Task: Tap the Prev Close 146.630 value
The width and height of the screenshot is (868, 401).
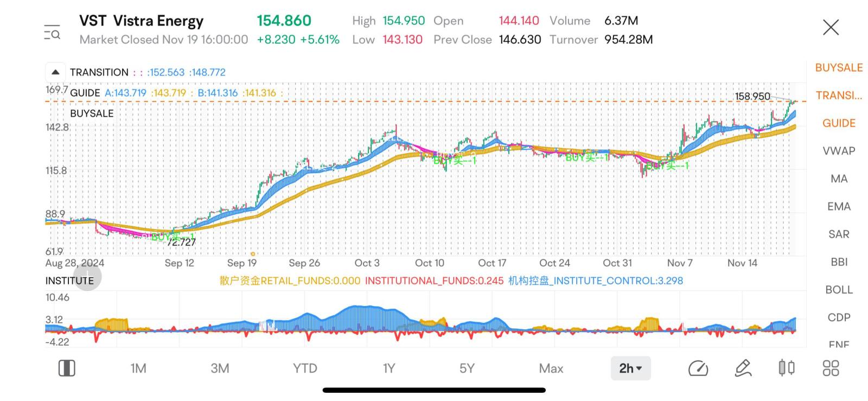Action: click(520, 40)
